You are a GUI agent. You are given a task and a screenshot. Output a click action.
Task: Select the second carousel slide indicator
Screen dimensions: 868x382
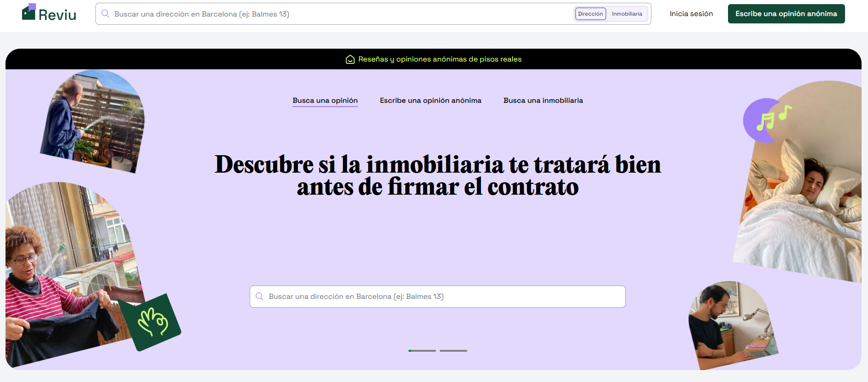coord(454,351)
